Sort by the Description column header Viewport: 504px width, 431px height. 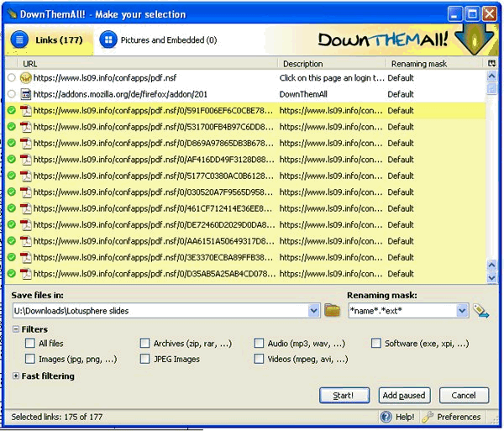coord(332,64)
